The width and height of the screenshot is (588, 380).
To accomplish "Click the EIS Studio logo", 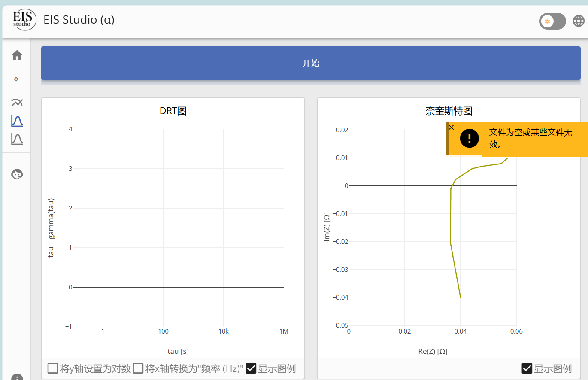I will pyautogui.click(x=24, y=20).
